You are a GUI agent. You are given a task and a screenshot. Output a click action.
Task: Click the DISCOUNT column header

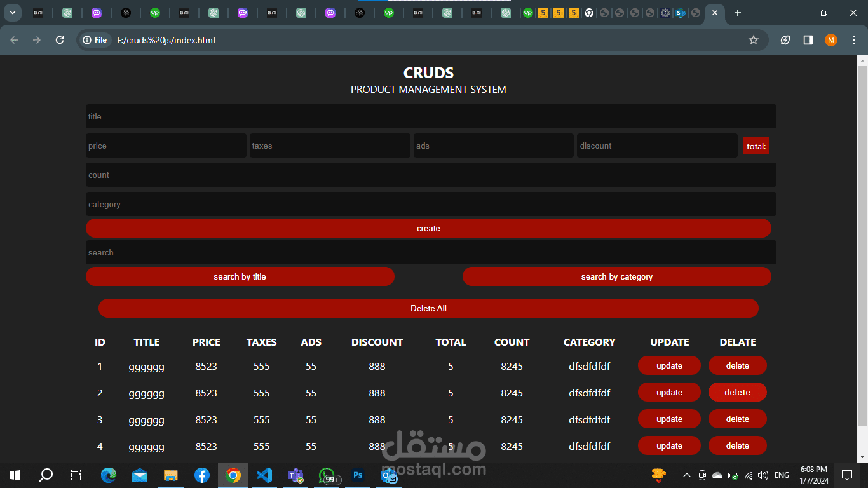377,342
